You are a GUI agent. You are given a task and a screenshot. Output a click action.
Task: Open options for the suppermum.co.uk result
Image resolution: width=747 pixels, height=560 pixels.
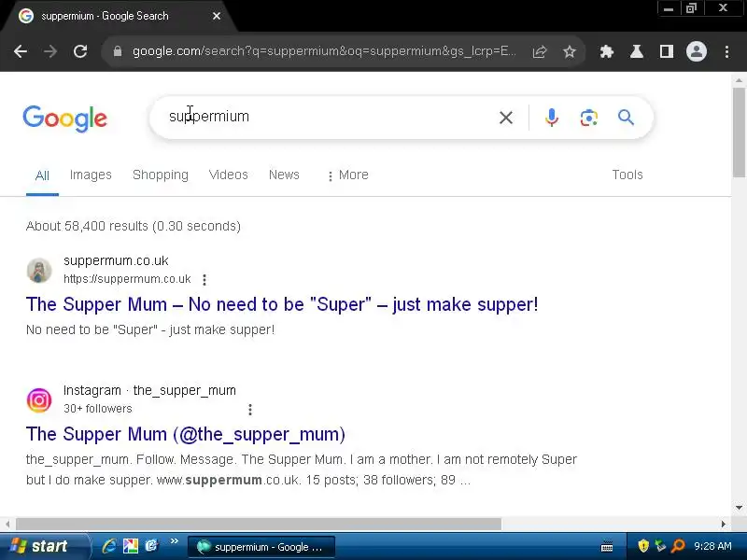pyautogui.click(x=204, y=279)
